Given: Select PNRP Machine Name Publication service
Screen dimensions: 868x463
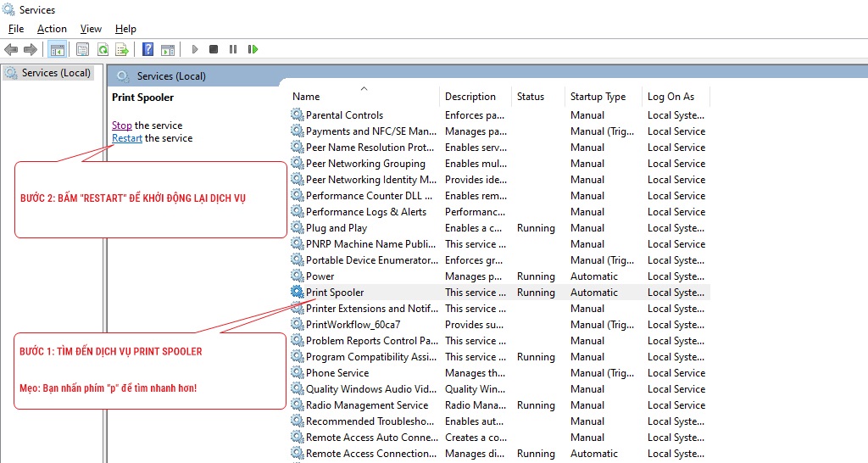Looking at the screenshot, I should pyautogui.click(x=499, y=243).
